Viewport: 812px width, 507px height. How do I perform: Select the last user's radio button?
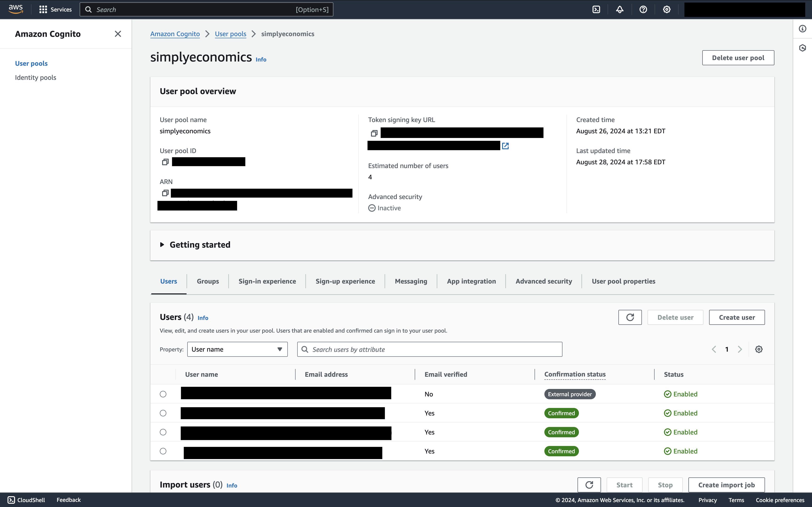click(163, 451)
